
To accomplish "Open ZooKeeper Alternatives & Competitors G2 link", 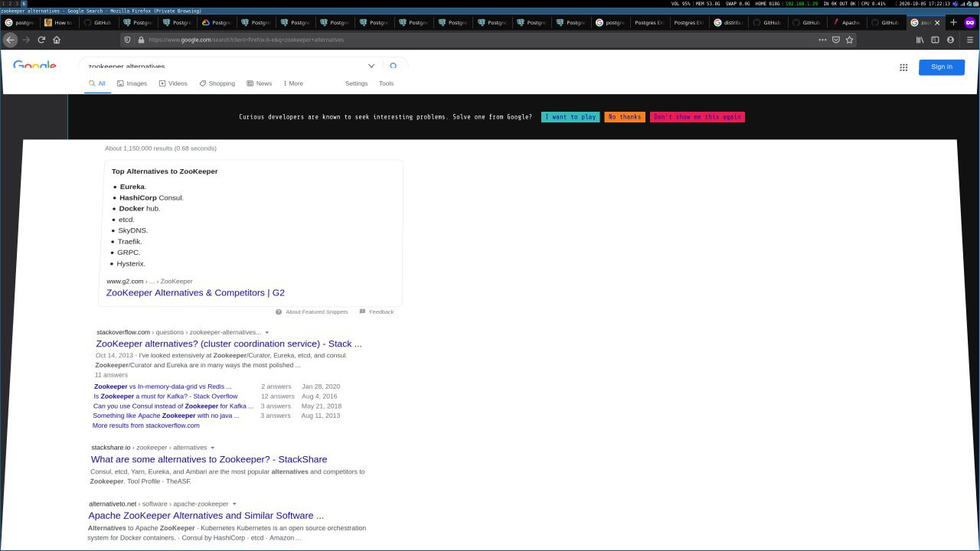I will pos(195,292).
